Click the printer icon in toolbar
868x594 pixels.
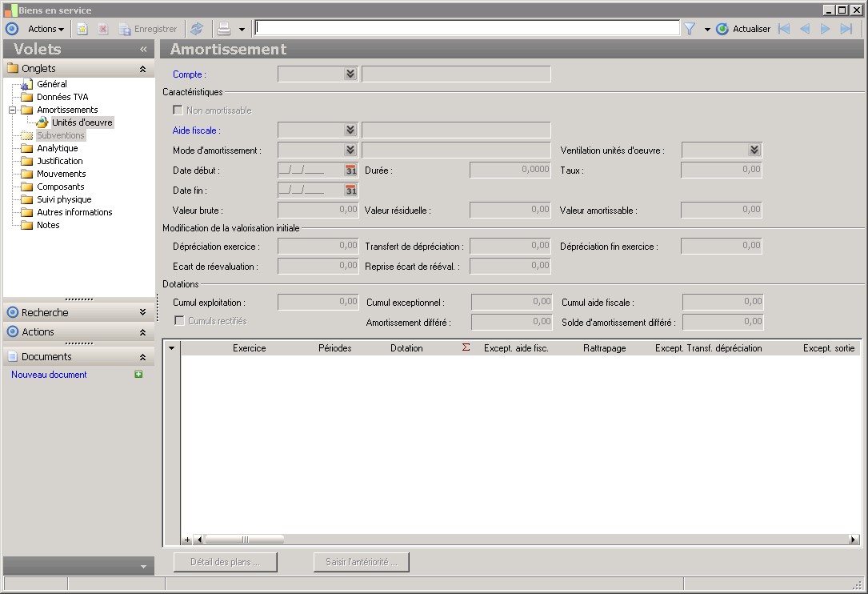pyautogui.click(x=224, y=29)
